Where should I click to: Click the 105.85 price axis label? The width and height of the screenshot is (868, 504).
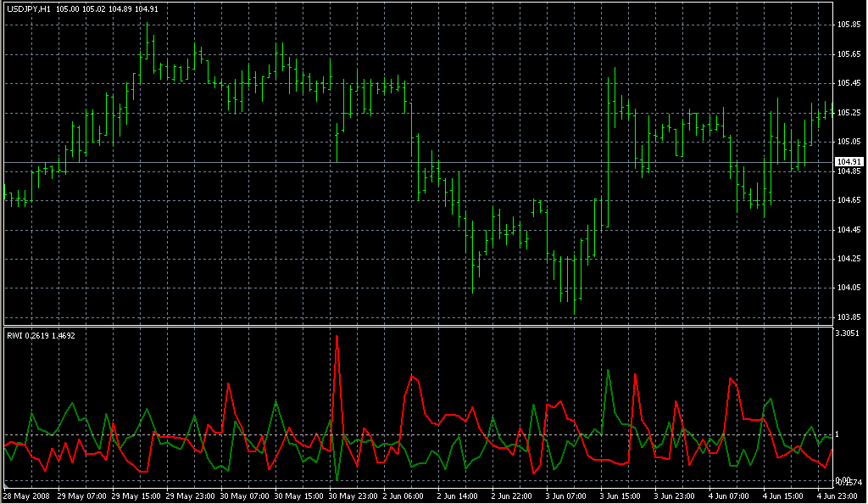[849, 25]
